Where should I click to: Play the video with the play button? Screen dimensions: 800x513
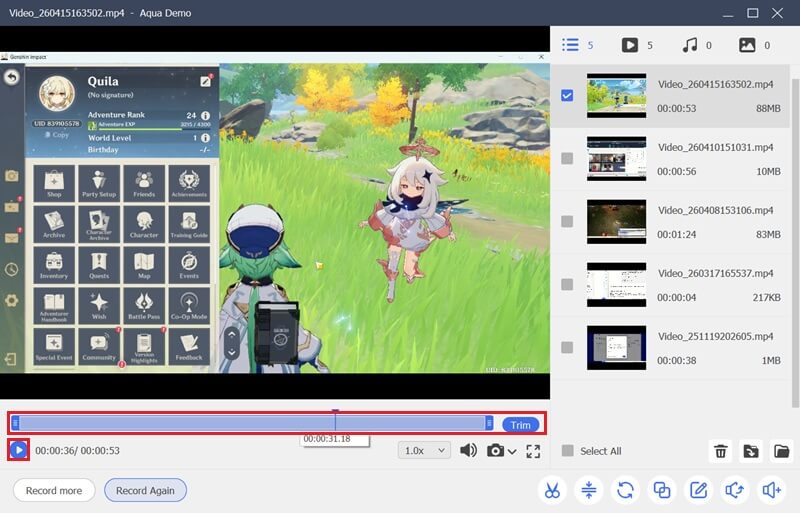click(x=19, y=450)
